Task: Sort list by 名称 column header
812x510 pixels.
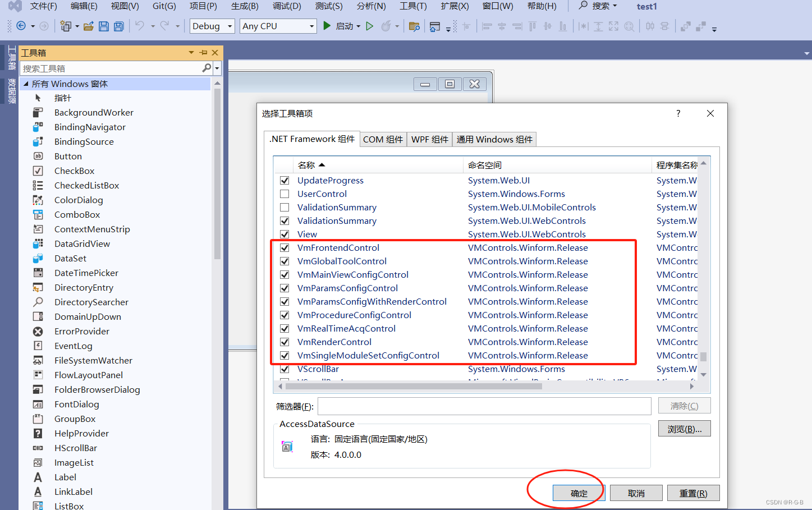Action: (x=378, y=165)
